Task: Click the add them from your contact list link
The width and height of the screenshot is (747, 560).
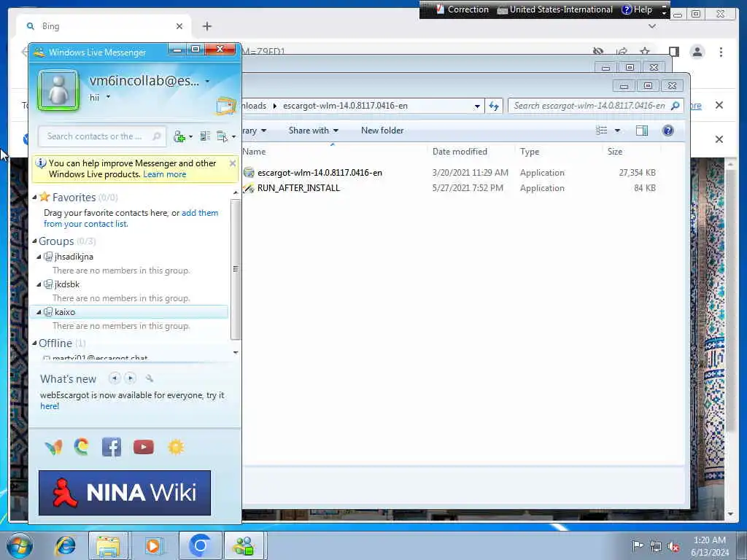Action: click(x=131, y=218)
